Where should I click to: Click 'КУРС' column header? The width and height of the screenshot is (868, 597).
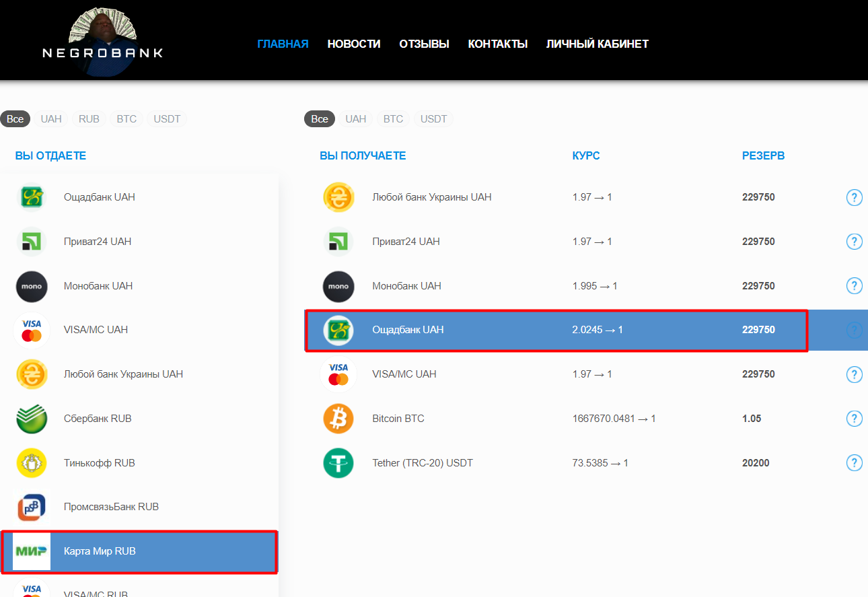point(586,156)
